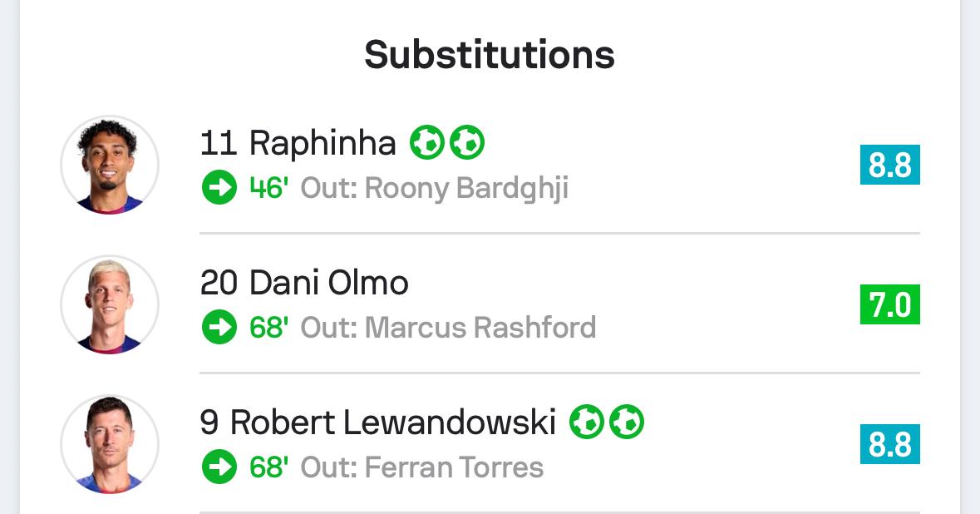The height and width of the screenshot is (514, 980).
Task: Open Dani Olmo's player photo
Action: 110,304
